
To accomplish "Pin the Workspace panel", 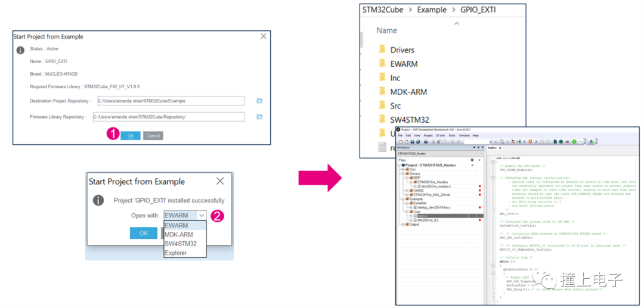I will [478, 147].
